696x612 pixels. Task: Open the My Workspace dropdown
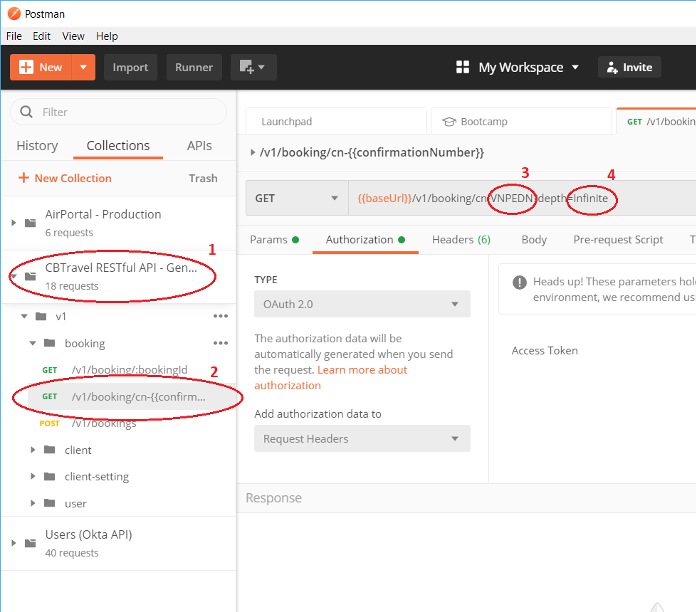pyautogui.click(x=528, y=67)
